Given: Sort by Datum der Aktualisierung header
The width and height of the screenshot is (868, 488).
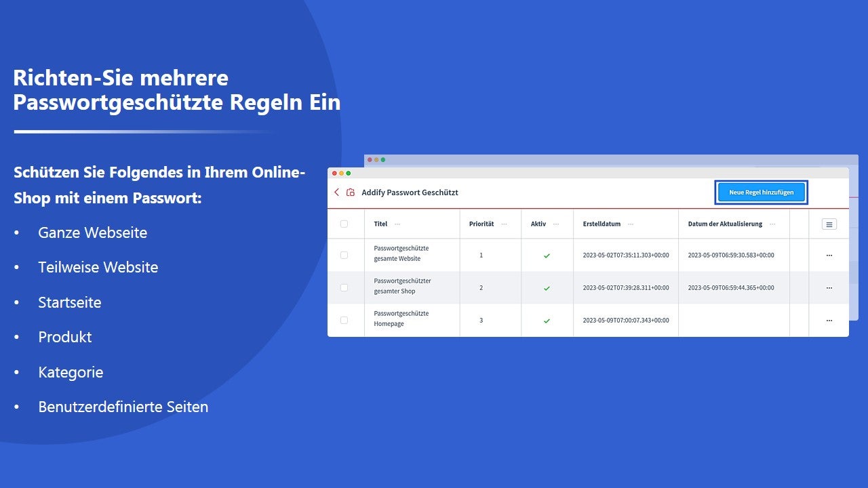Looking at the screenshot, I should point(725,224).
